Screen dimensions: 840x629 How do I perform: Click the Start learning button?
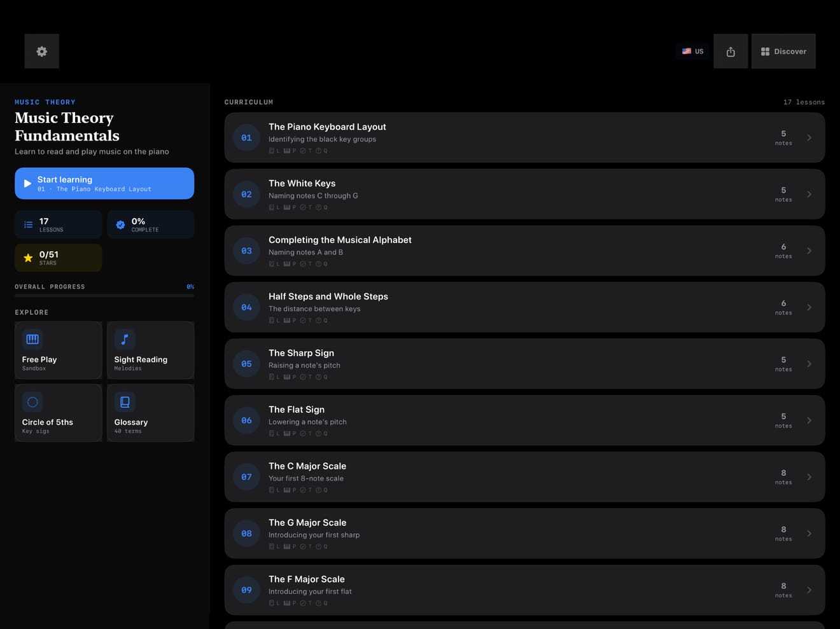pyautogui.click(x=104, y=183)
